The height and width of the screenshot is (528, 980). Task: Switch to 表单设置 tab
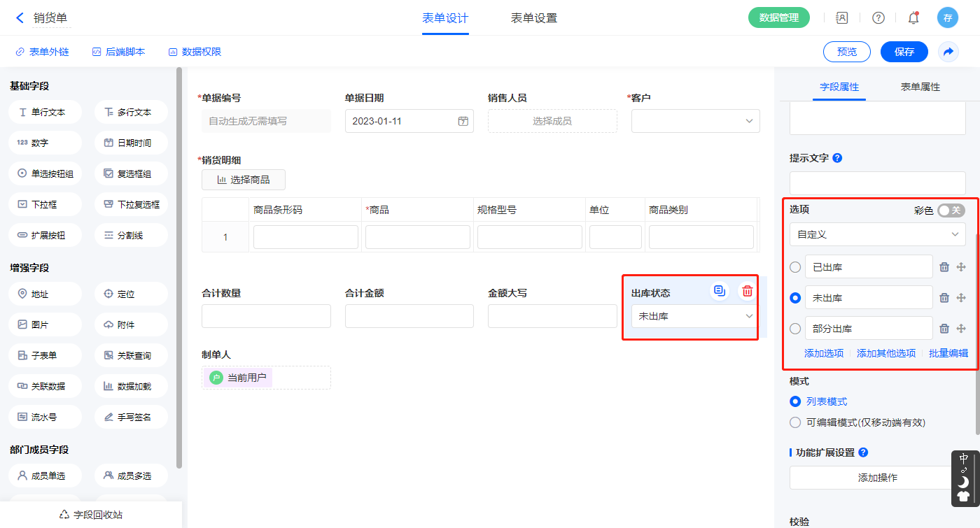[533, 18]
